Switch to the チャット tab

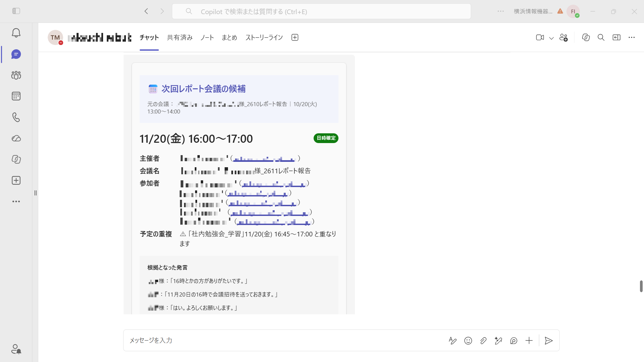coord(149,38)
